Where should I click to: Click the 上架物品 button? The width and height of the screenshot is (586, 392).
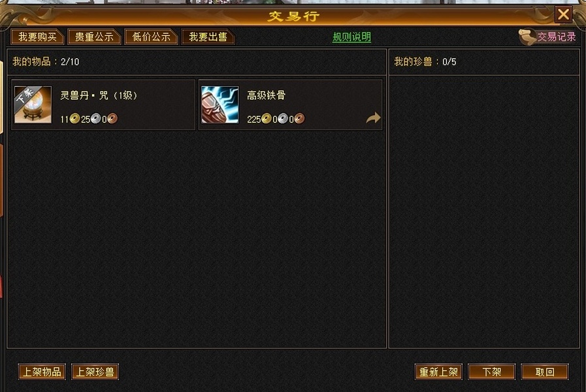coord(42,372)
